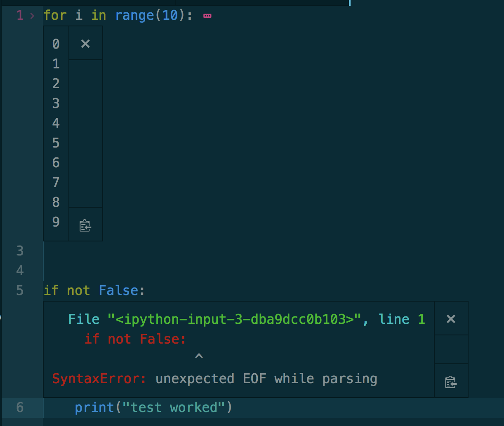
Task: Copy the SyntaxError output to clipboard
Action: click(x=451, y=382)
